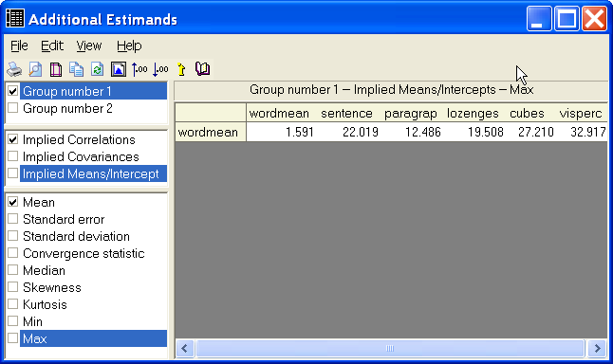Untick the Mean checkbox
Screen dimensions: 613x364
13,202
